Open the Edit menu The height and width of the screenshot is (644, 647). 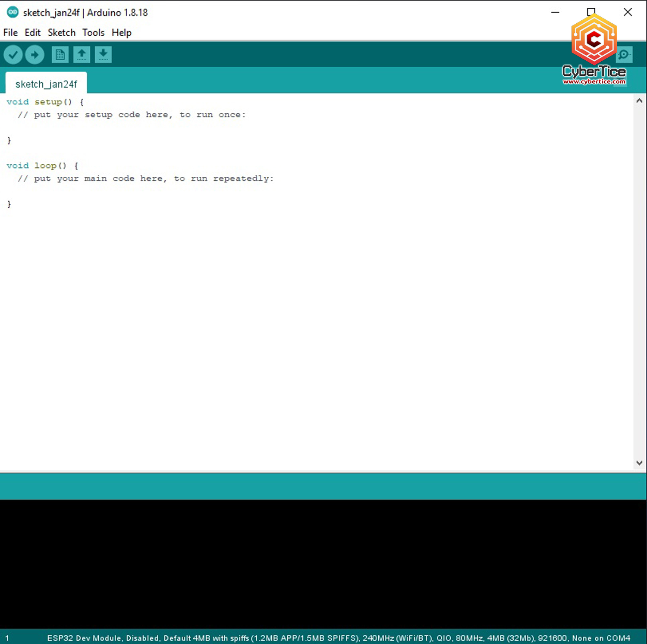click(32, 33)
